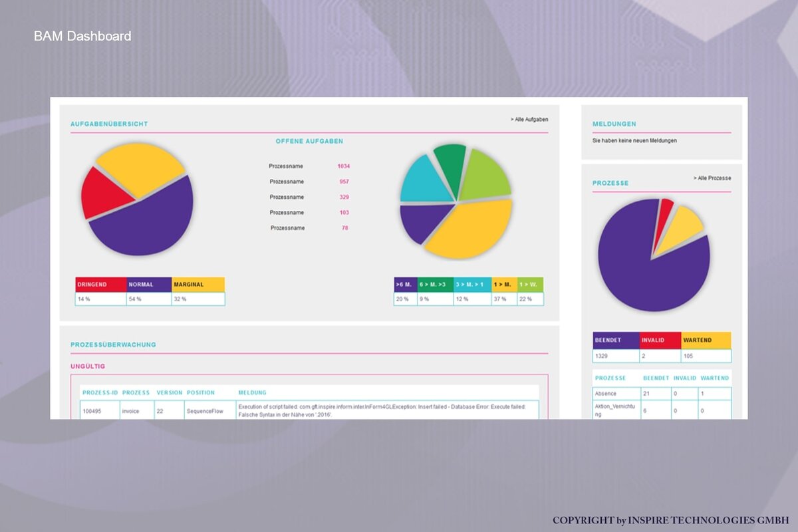The width and height of the screenshot is (798, 532).
Task: Select the >6 M. legend swatch
Action: point(405,285)
